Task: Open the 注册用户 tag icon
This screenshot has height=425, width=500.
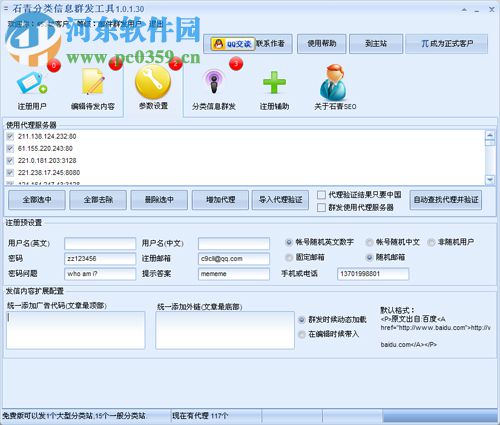Action: point(32,84)
